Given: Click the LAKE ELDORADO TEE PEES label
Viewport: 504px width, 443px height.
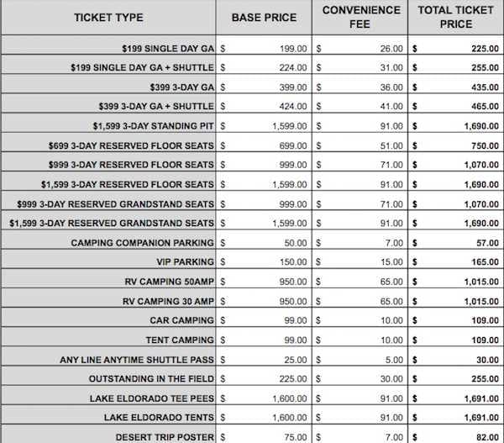Looking at the screenshot, I should pyautogui.click(x=159, y=398).
